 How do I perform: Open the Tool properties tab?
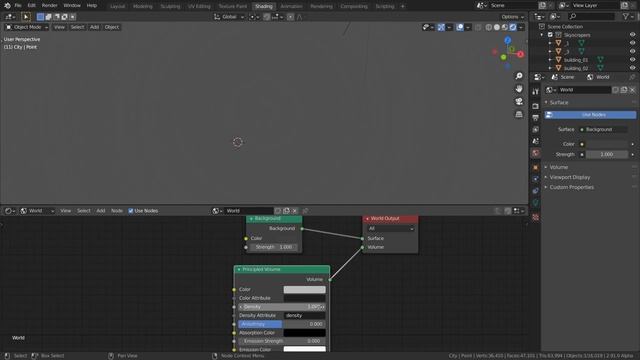point(536,92)
